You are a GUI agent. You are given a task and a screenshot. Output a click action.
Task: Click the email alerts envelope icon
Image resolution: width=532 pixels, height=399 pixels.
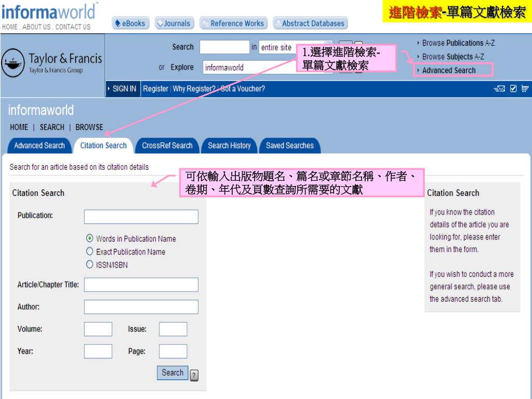pyautogui.click(x=499, y=88)
